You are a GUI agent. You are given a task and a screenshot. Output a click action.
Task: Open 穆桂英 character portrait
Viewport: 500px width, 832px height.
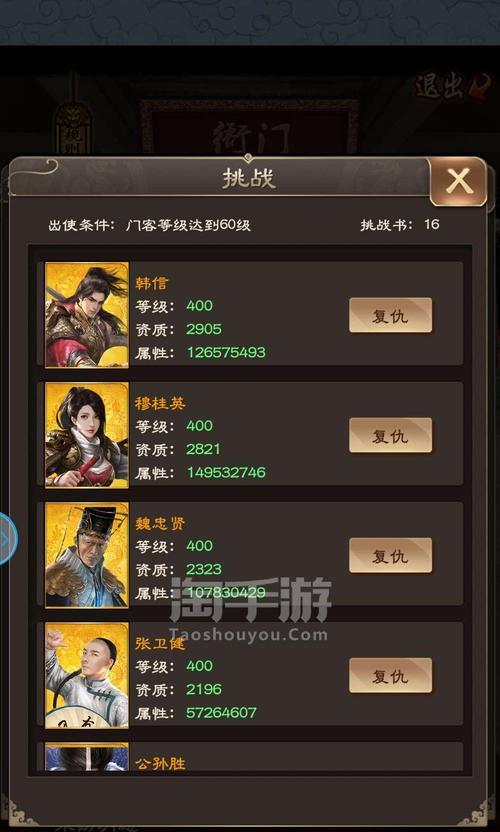click(87, 435)
